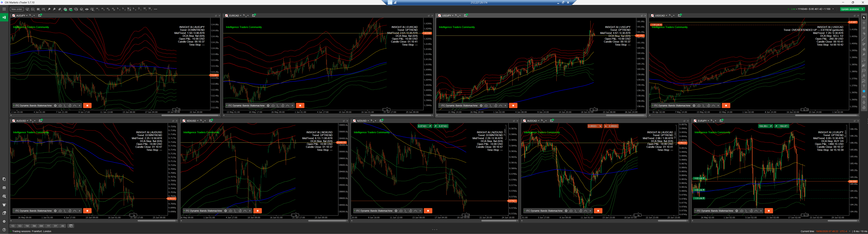Stop the cBot on the AUDJPY chart
This screenshot has width=868, height=234.
87,105
